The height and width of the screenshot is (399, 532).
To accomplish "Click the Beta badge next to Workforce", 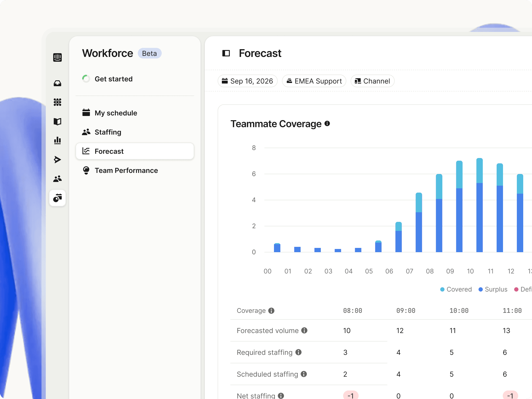I will pos(149,53).
